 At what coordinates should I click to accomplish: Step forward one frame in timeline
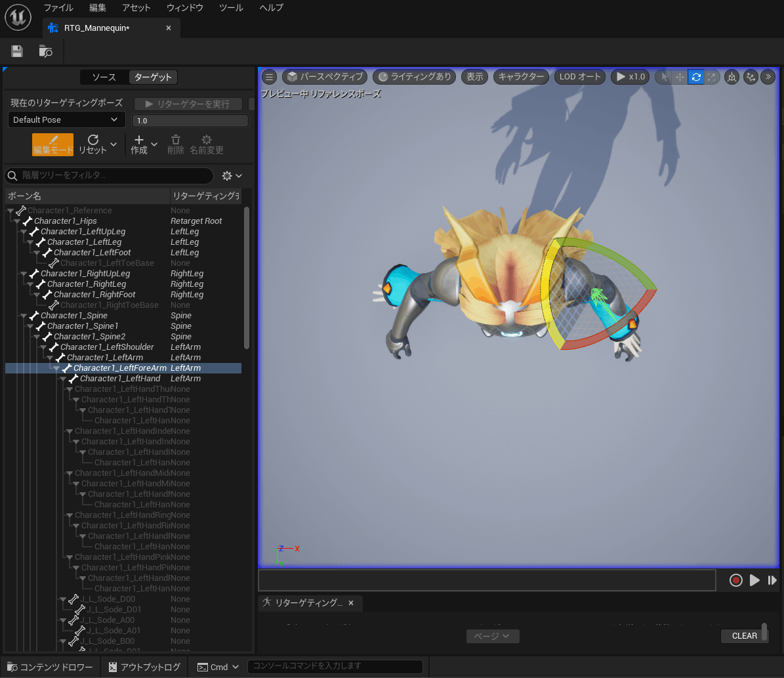click(772, 580)
